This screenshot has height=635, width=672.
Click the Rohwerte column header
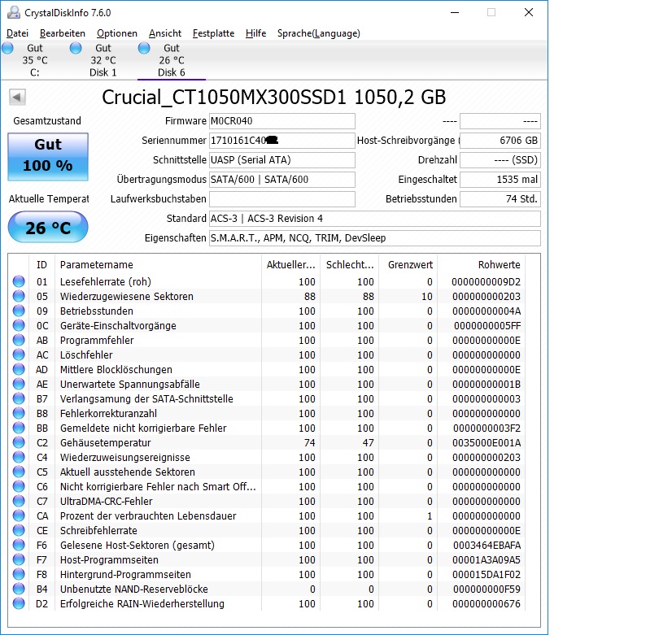coord(481,264)
